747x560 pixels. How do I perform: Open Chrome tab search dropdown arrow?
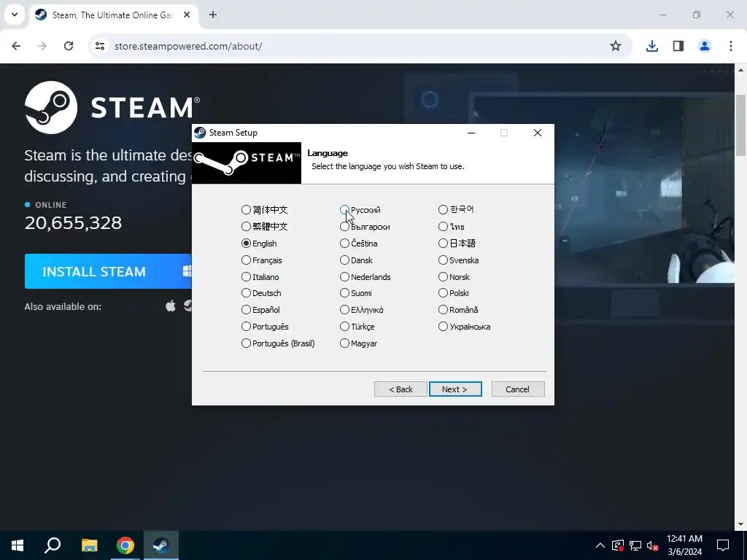click(15, 15)
